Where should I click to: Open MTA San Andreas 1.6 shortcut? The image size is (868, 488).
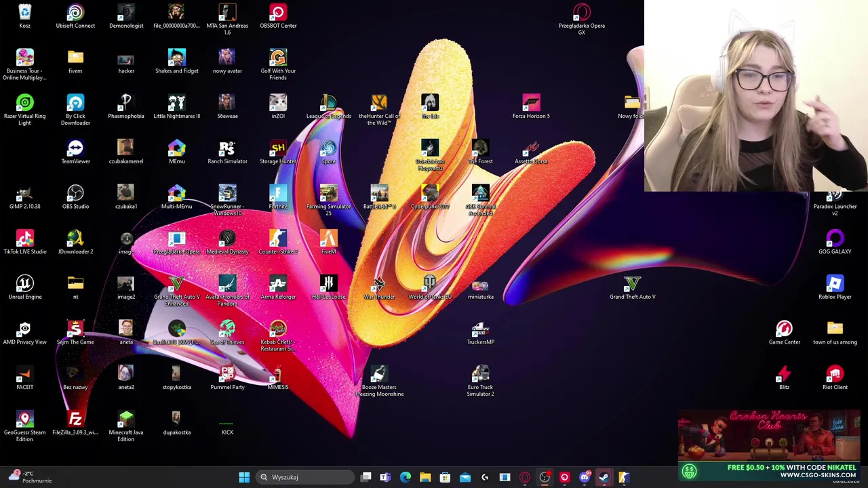click(x=227, y=20)
